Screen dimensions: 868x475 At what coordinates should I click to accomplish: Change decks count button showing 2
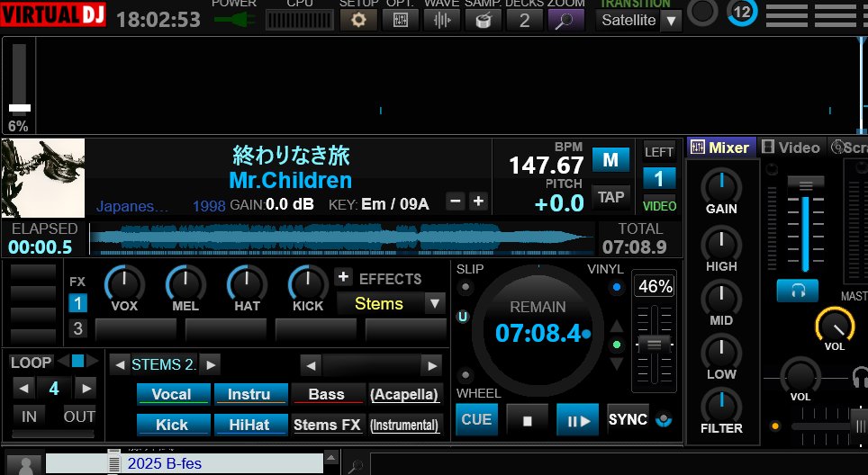524,21
